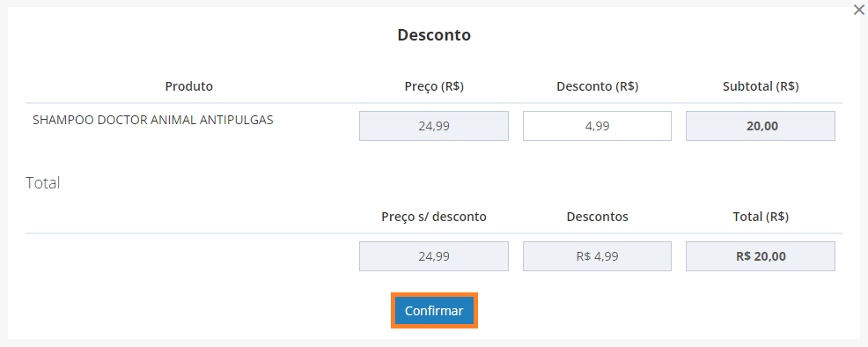This screenshot has width=868, height=347.
Task: Click the Total section label
Action: pyautogui.click(x=42, y=183)
